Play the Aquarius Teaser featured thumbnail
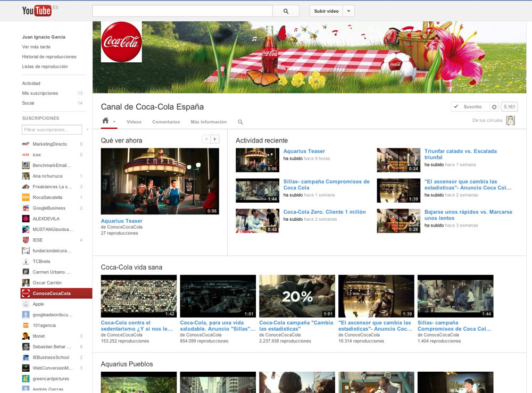Screen dimensions: 532x393 pos(160,181)
